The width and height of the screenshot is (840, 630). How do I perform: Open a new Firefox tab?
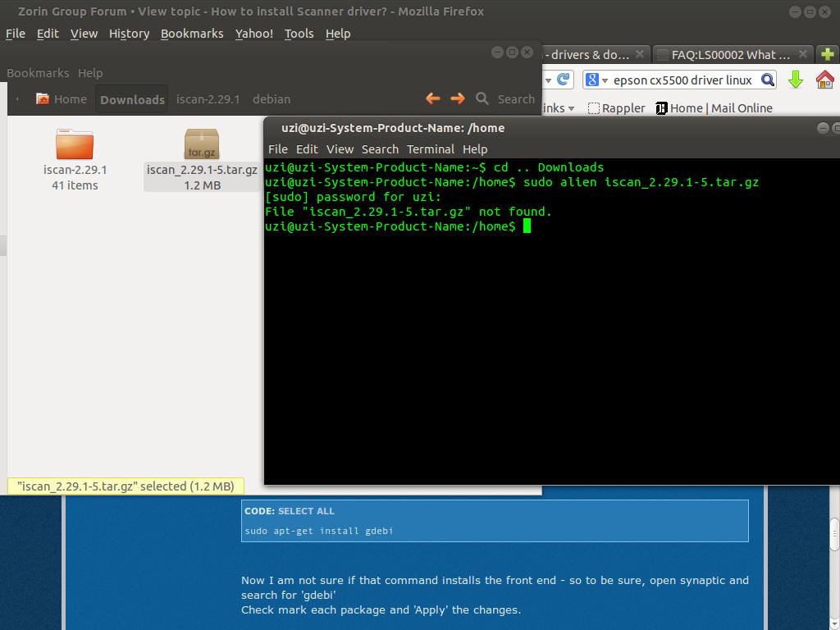pos(827,55)
